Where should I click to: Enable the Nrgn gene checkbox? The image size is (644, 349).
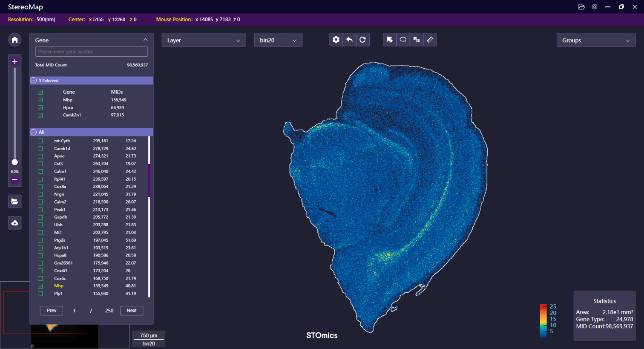click(40, 194)
